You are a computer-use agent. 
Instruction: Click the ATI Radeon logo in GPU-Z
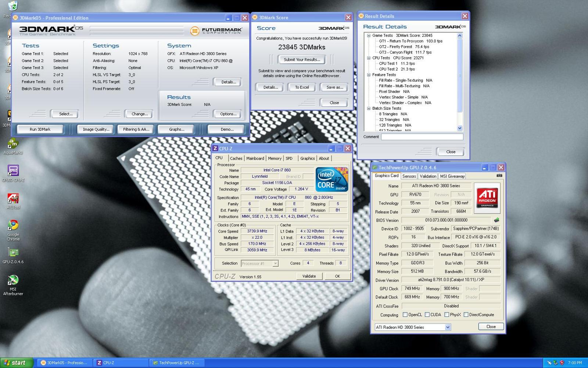click(x=487, y=198)
